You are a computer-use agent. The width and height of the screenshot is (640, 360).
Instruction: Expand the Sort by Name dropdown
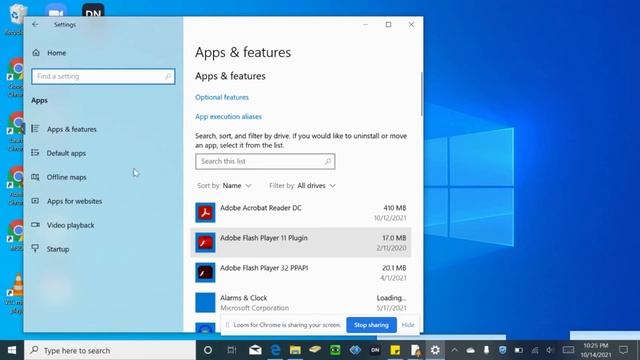click(x=224, y=186)
